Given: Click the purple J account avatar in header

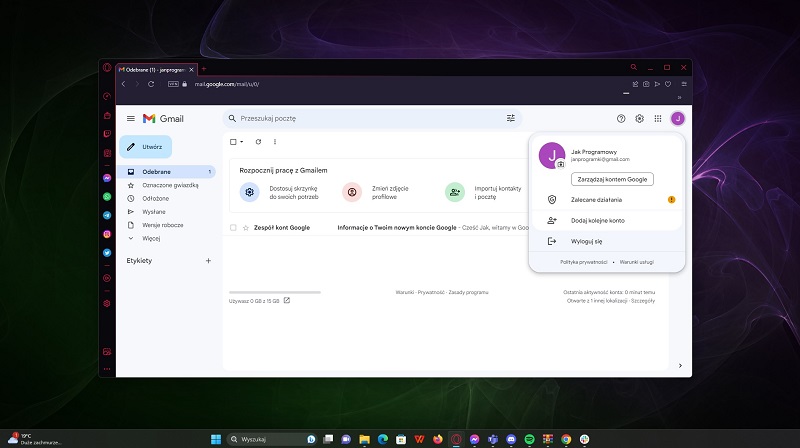Looking at the screenshot, I should coord(678,118).
